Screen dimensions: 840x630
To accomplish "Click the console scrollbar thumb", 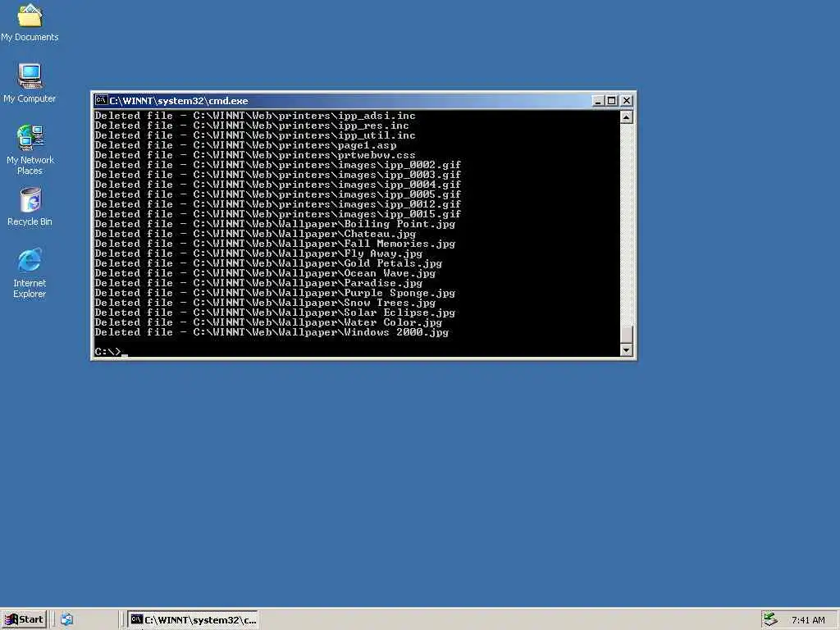I will coord(626,335).
